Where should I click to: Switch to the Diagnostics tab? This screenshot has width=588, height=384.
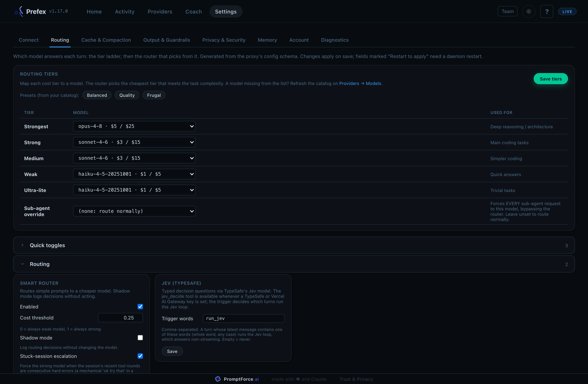click(335, 40)
